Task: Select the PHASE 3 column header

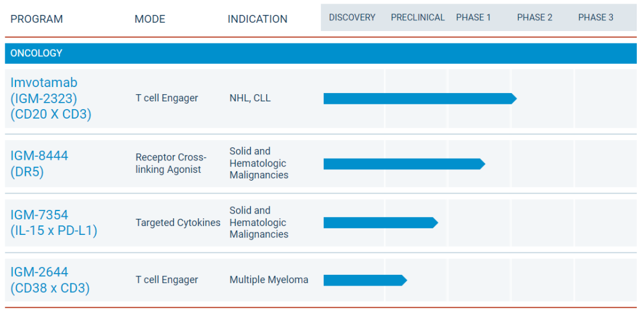Action: [596, 17]
